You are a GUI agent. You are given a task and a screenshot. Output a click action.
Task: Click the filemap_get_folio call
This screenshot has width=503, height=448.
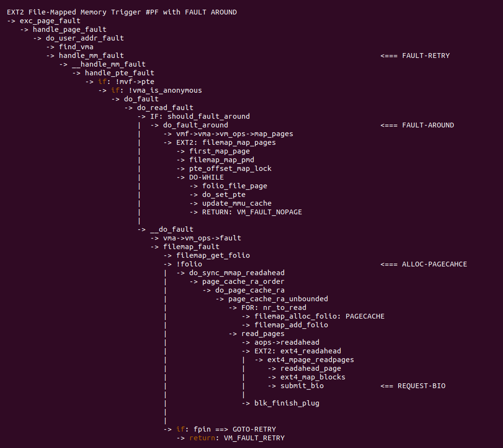pyautogui.click(x=213, y=255)
